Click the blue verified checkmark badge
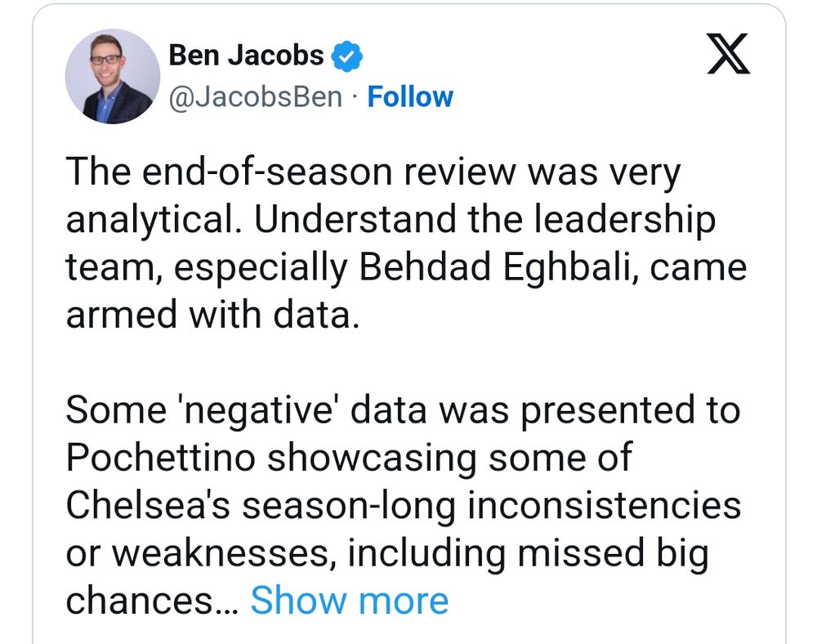This screenshot has height=644, width=817. tap(347, 56)
